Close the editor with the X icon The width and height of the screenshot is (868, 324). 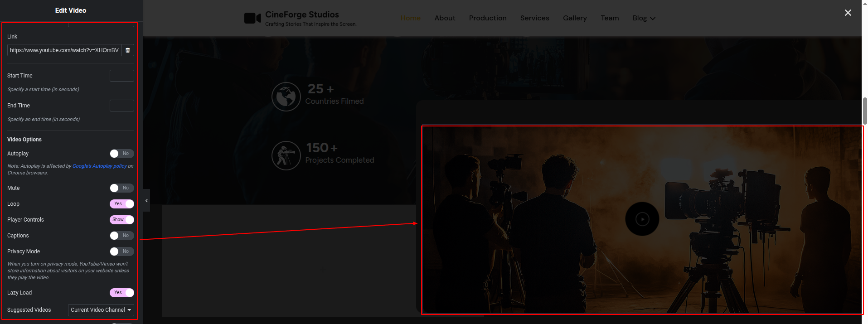point(848,13)
